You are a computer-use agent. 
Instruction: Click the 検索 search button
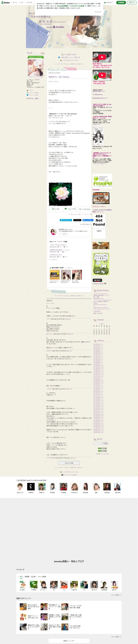[106, 443]
